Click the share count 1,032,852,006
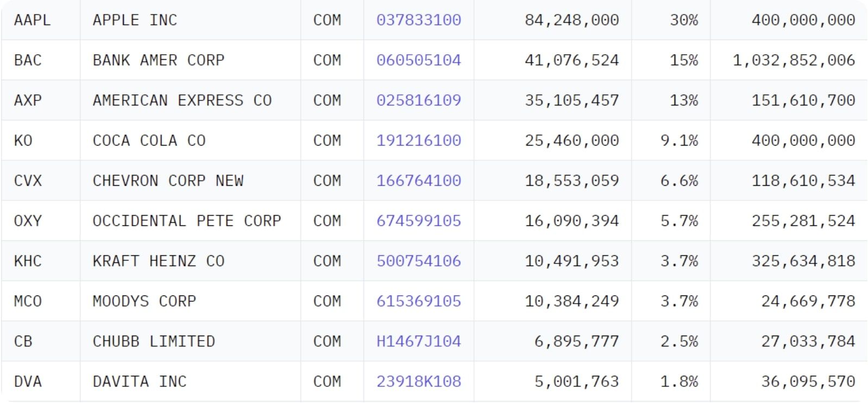 [x=794, y=60]
